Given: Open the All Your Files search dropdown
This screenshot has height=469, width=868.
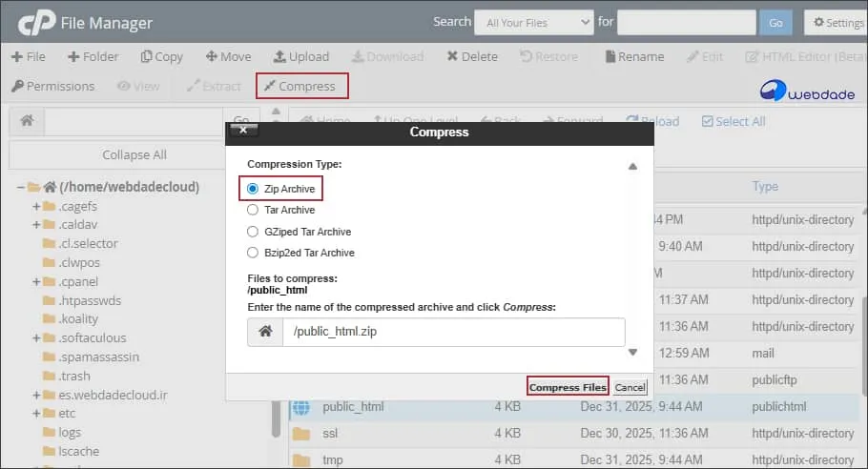Looking at the screenshot, I should [x=538, y=23].
